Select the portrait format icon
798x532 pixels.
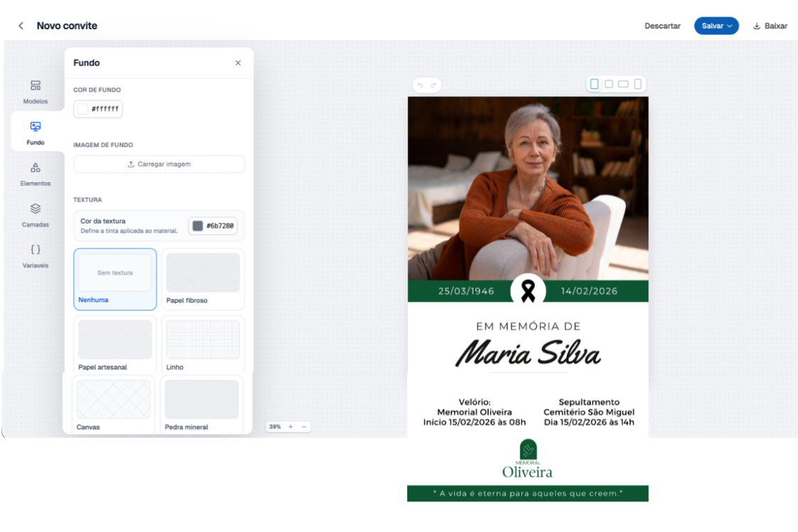pos(594,84)
